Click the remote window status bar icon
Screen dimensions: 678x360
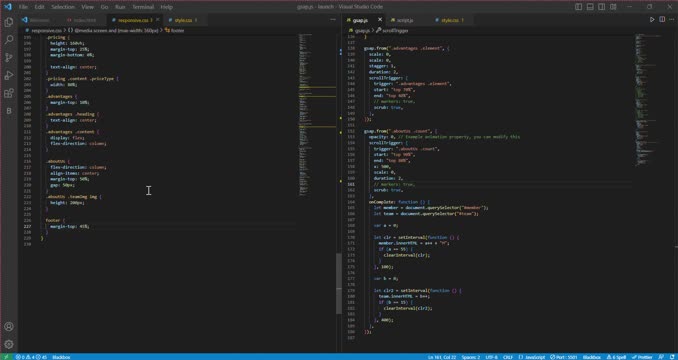[6, 357]
